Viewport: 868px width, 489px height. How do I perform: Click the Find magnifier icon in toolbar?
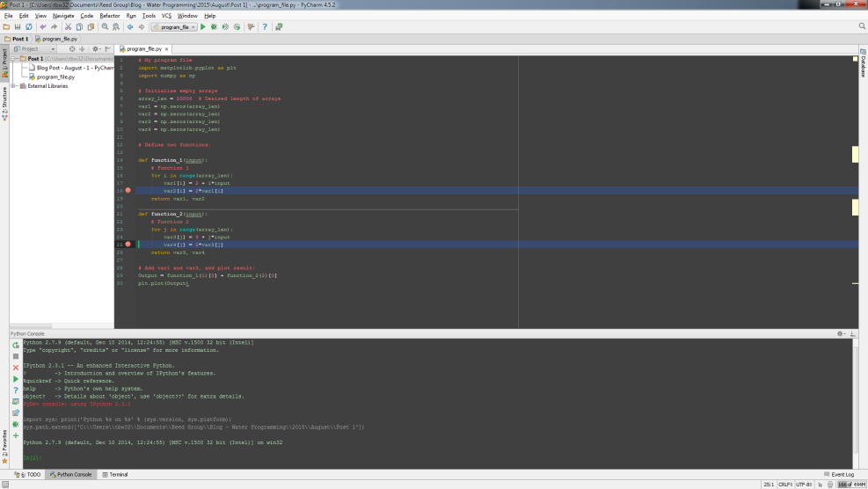click(105, 27)
